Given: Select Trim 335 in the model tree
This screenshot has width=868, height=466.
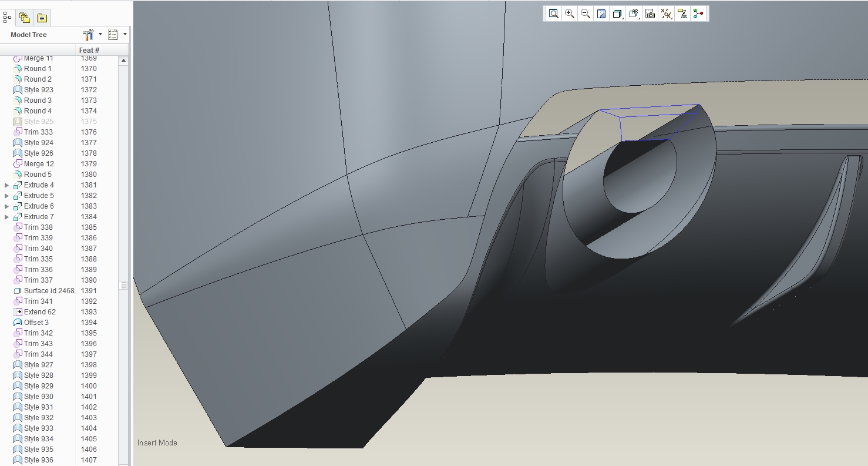Looking at the screenshot, I should [x=38, y=259].
